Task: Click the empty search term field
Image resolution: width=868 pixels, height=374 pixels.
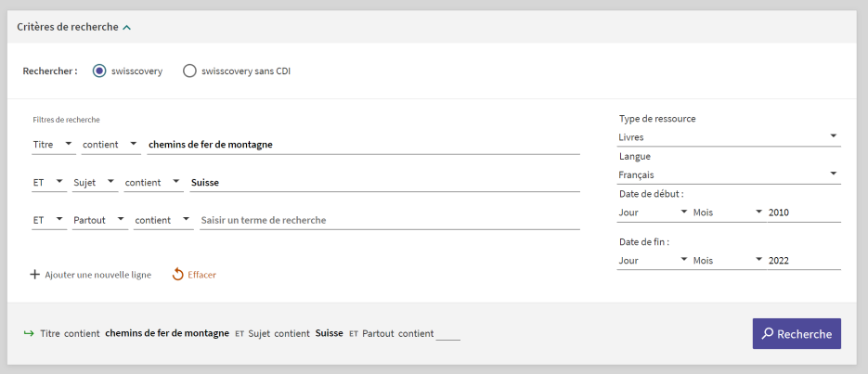Action: click(x=389, y=221)
